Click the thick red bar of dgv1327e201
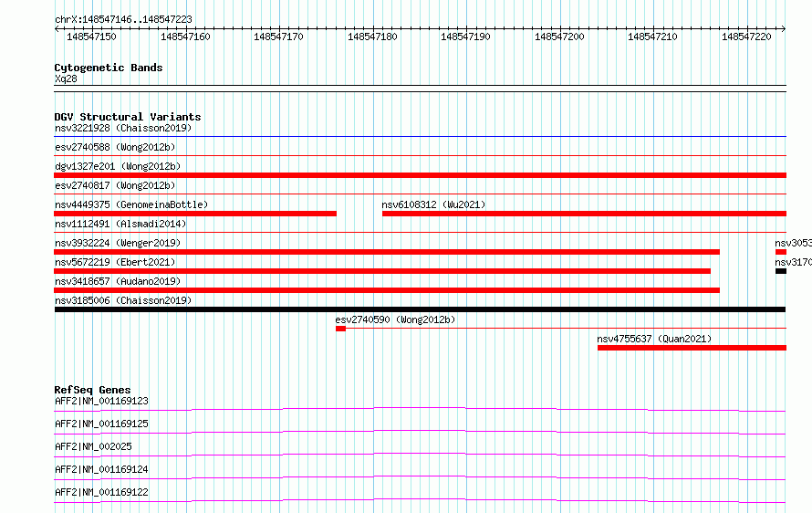Image resolution: width=812 pixels, height=513 pixels. (420, 175)
